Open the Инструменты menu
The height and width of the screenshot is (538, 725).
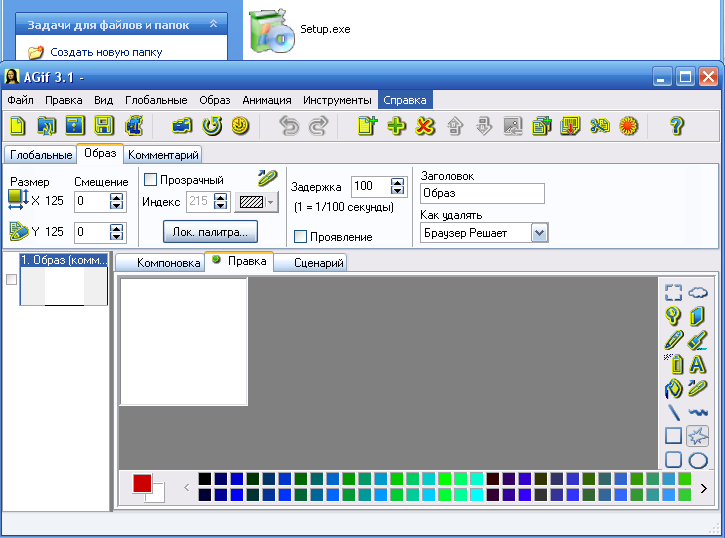pyautogui.click(x=337, y=100)
